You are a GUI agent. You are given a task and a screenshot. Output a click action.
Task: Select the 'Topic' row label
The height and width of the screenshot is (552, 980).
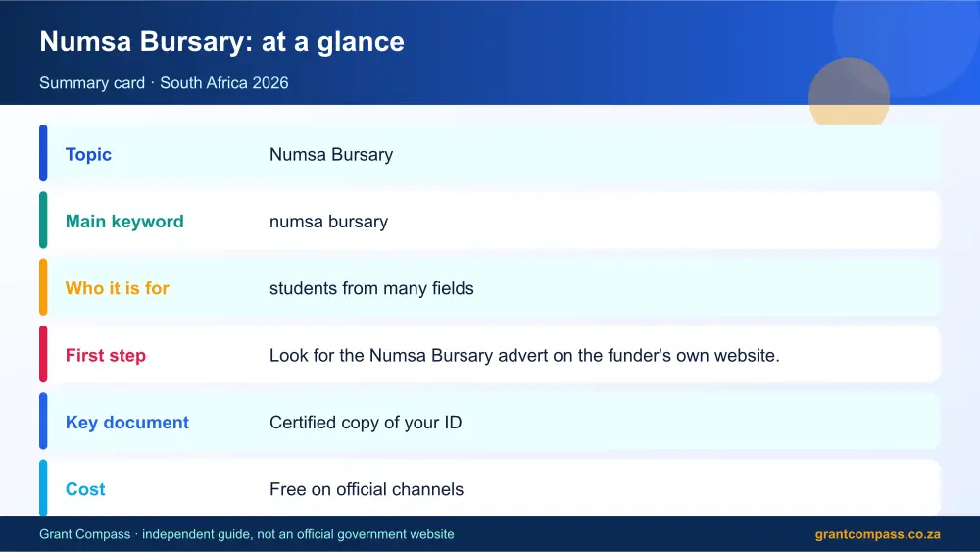[x=88, y=154]
